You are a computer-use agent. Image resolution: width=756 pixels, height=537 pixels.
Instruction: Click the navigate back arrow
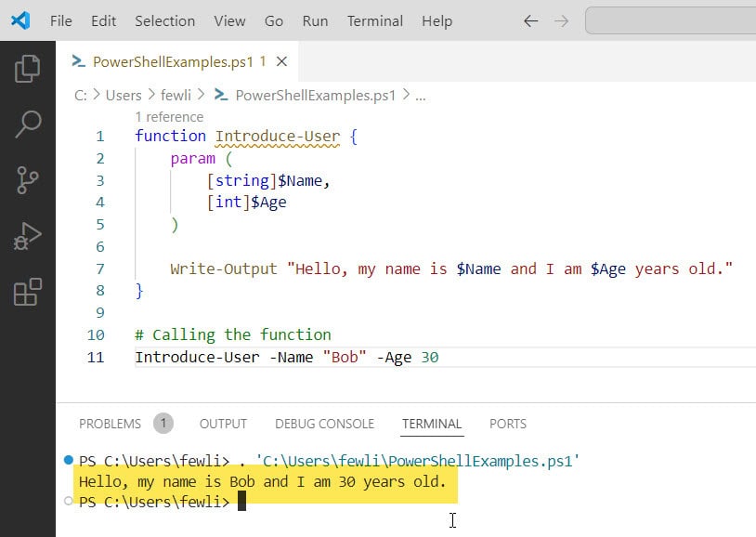530,20
